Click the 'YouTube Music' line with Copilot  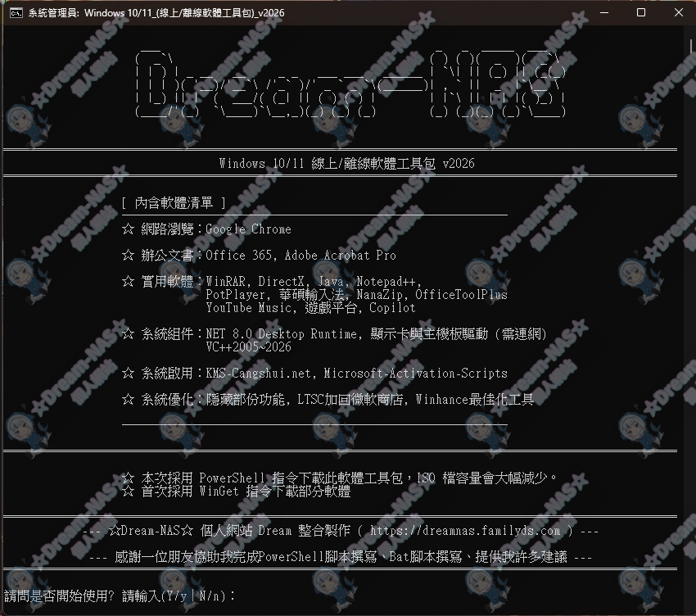coord(310,308)
